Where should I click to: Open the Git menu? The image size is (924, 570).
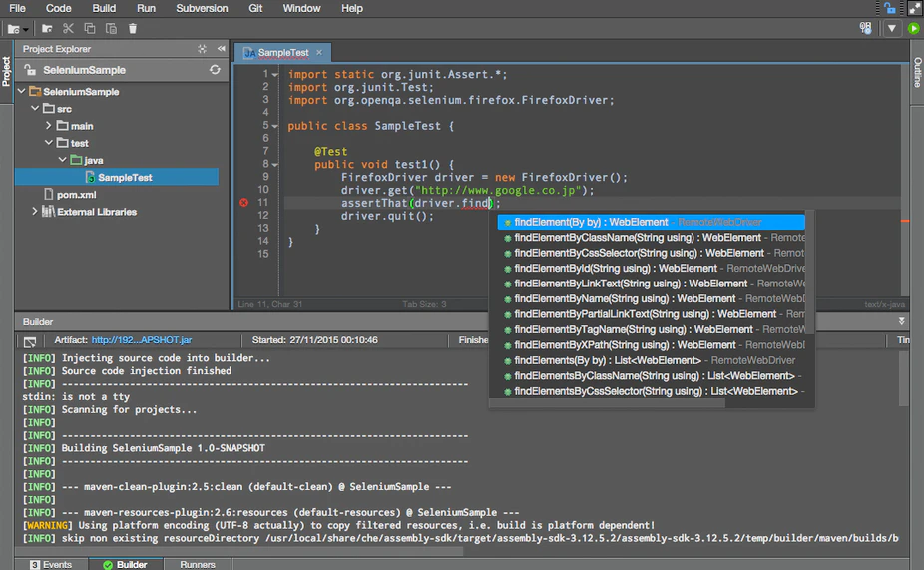(x=255, y=8)
